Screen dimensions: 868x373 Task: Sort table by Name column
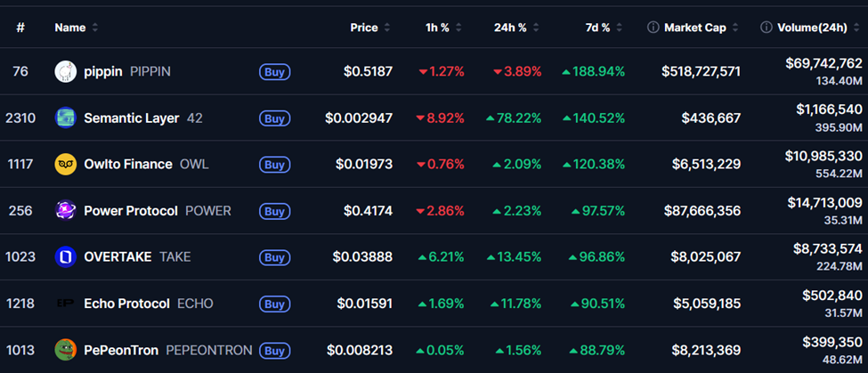pyautogui.click(x=70, y=28)
